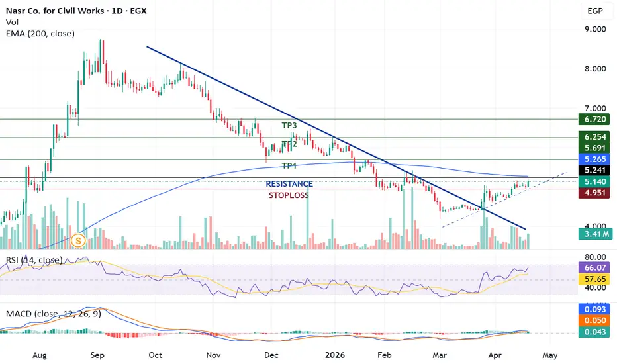Click the TP1 annotation text
Image resolution: width=617 pixels, height=364 pixels.
pyautogui.click(x=289, y=166)
